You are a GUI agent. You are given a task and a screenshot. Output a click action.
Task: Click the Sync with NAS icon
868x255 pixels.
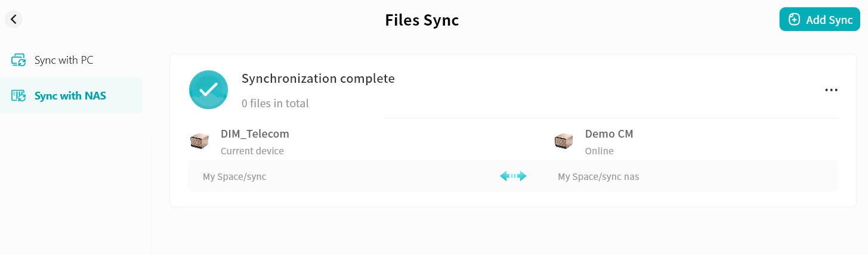tap(18, 95)
